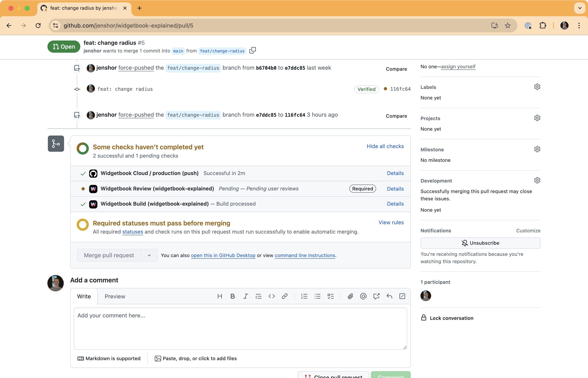Hide all checks in merge box
This screenshot has height=378, width=588.
coord(385,146)
